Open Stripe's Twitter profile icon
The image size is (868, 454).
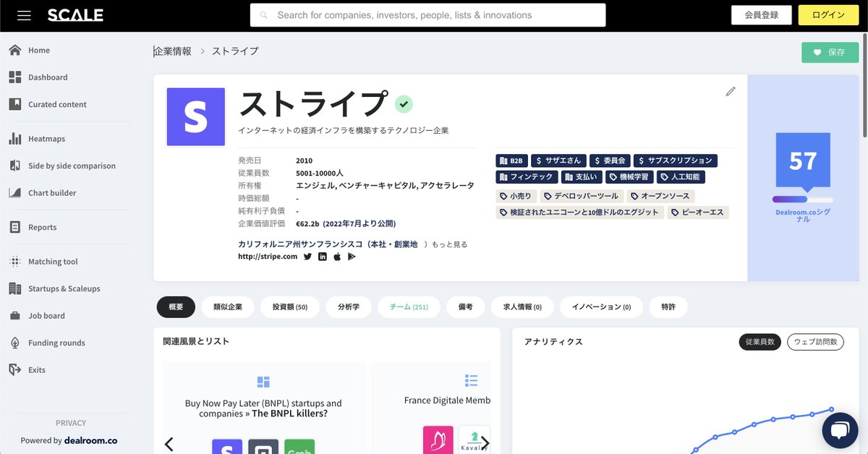tap(307, 257)
